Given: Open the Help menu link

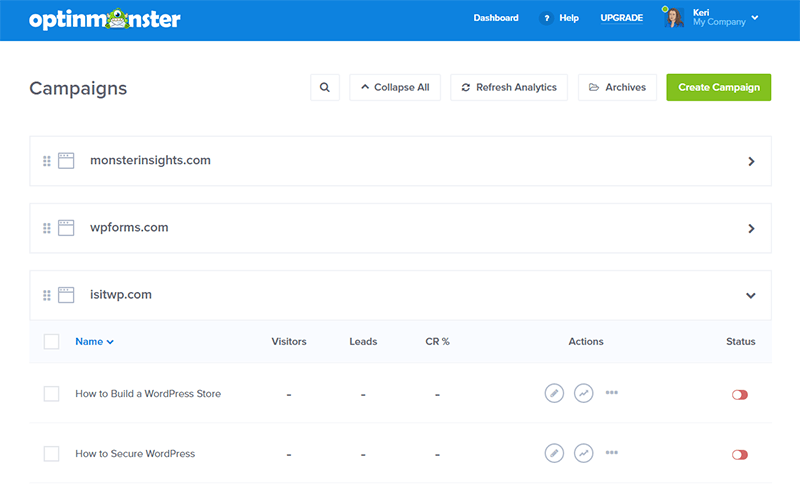Looking at the screenshot, I should pos(569,18).
